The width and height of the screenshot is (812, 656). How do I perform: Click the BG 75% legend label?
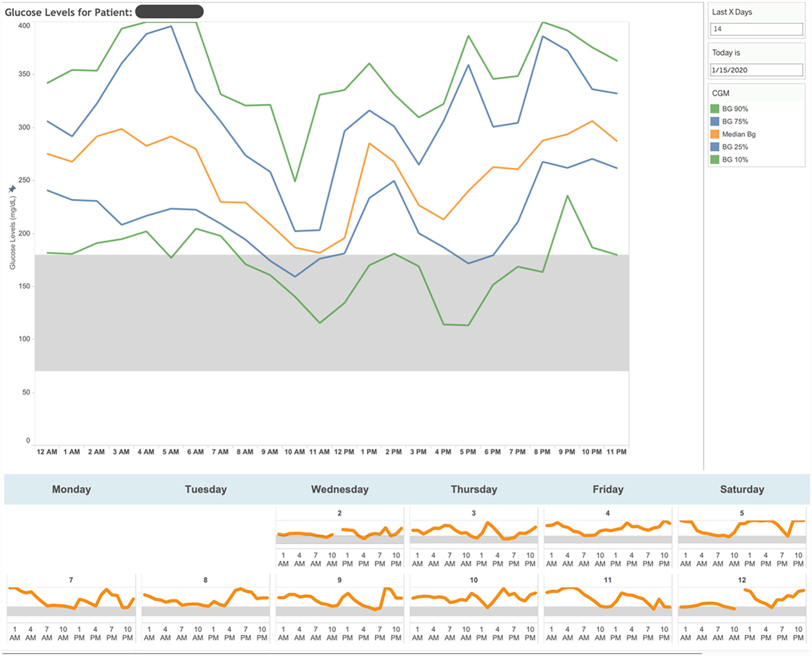735,121
